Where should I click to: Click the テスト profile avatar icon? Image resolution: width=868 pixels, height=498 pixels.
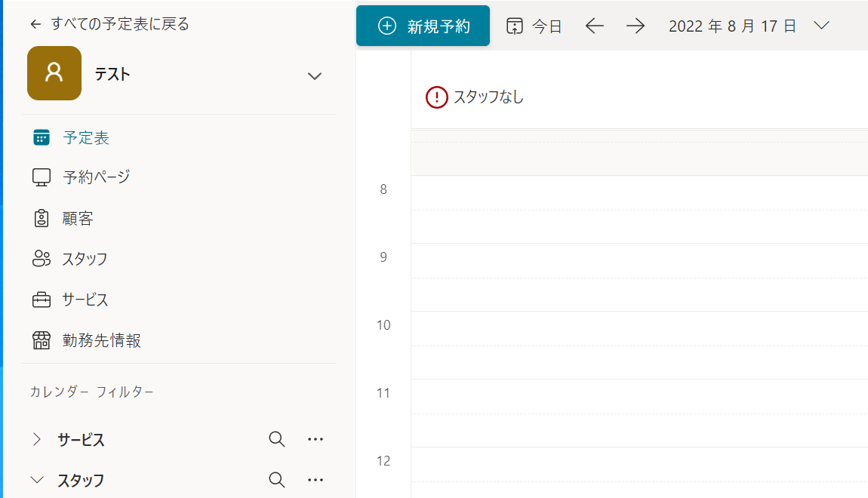click(x=54, y=73)
